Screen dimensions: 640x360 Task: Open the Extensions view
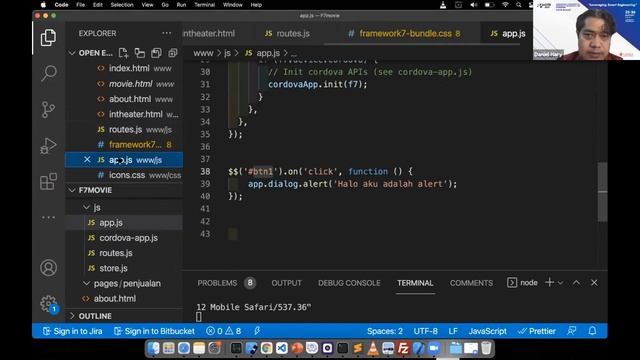48,181
